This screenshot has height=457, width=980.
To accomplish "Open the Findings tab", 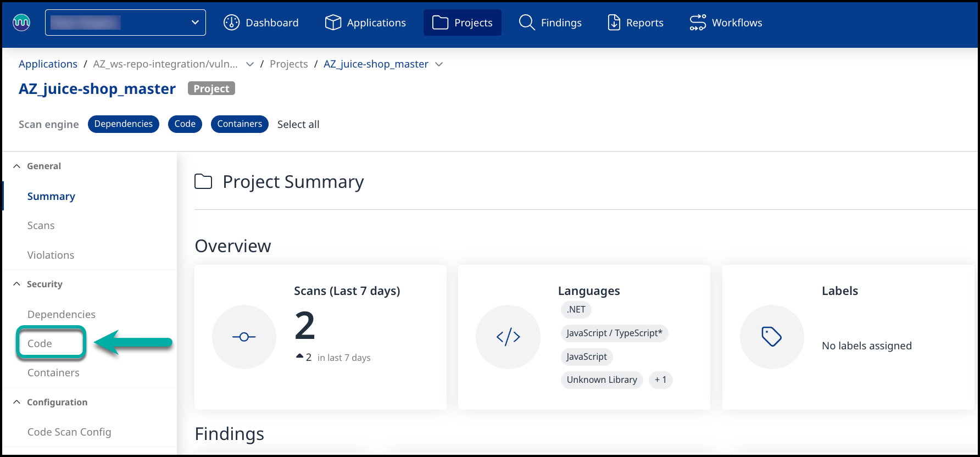I will tap(550, 23).
